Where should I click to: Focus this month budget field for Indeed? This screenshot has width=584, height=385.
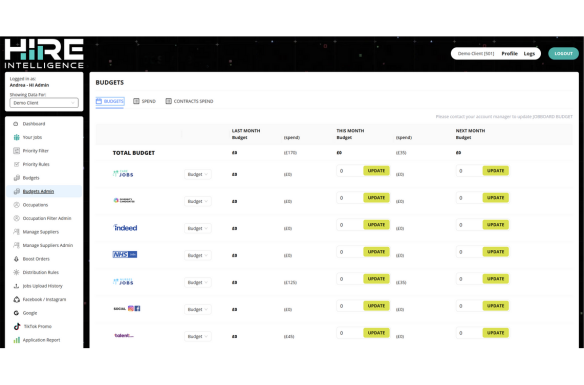pos(350,225)
